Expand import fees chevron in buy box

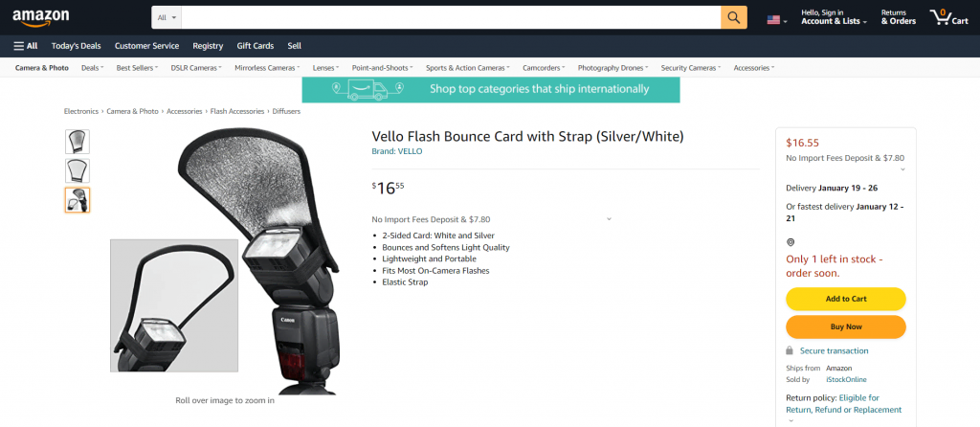tap(902, 169)
